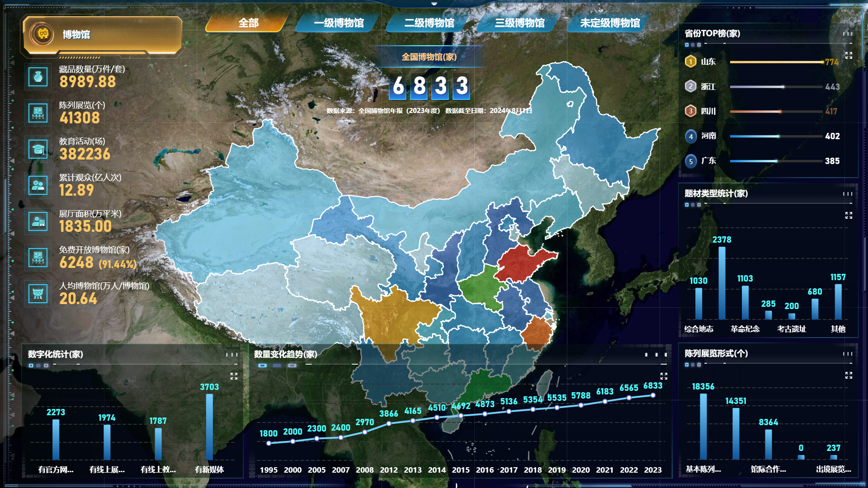Select second page dot in 题材类型统计 panel
Viewport: 868px width, 488px height.
pos(693,205)
